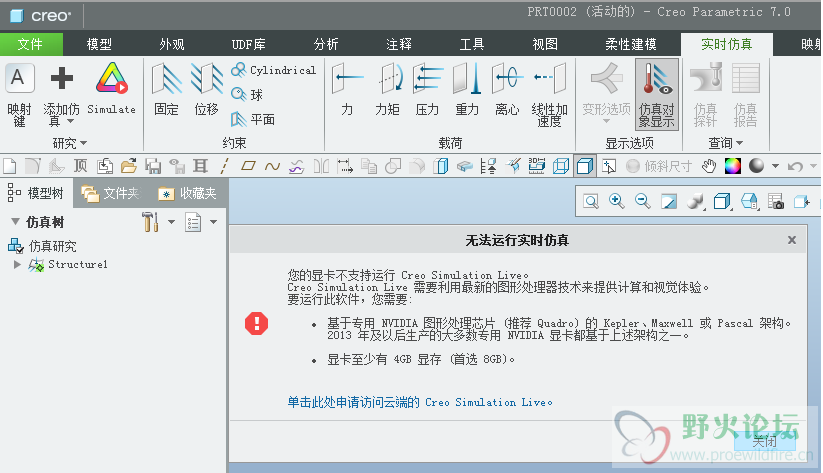This screenshot has height=473, width=823.
Task: Switch to the 收藏夹 panel tab
Action: (x=187, y=193)
